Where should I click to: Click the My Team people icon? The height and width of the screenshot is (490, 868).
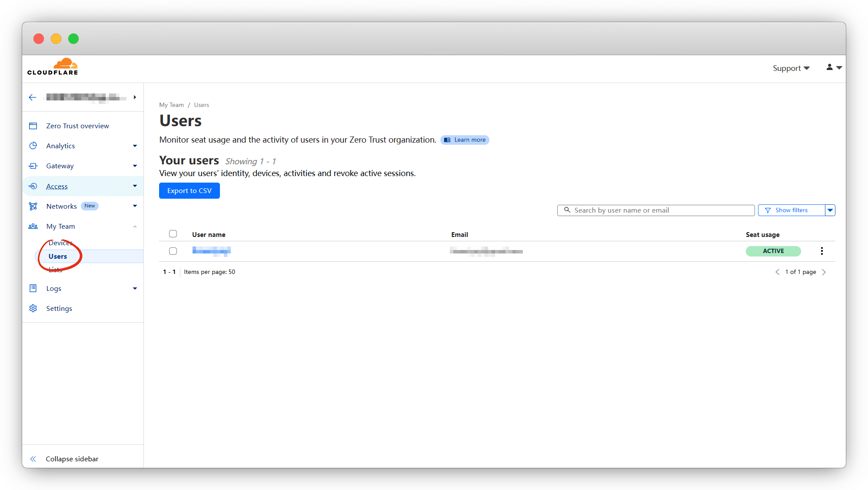[x=33, y=226]
